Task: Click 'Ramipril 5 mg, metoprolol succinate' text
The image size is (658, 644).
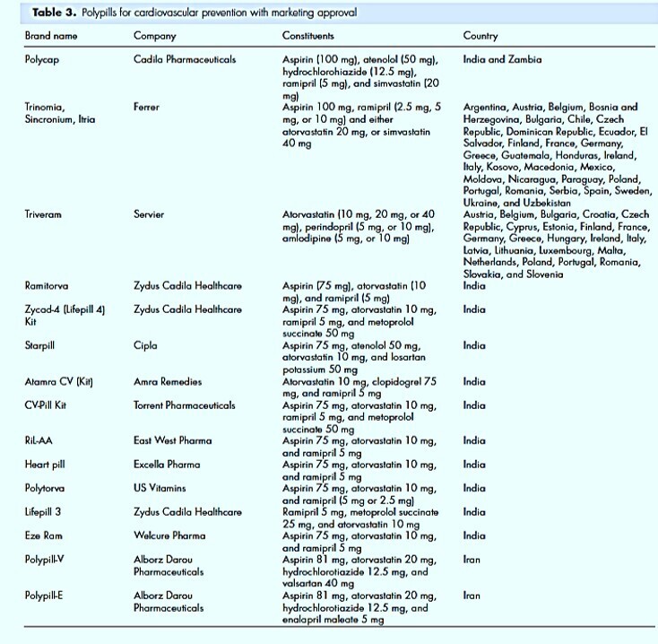Action: [x=360, y=512]
